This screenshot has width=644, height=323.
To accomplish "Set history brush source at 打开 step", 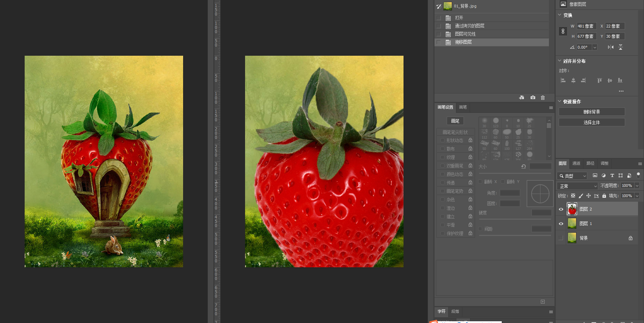I will click(x=439, y=18).
